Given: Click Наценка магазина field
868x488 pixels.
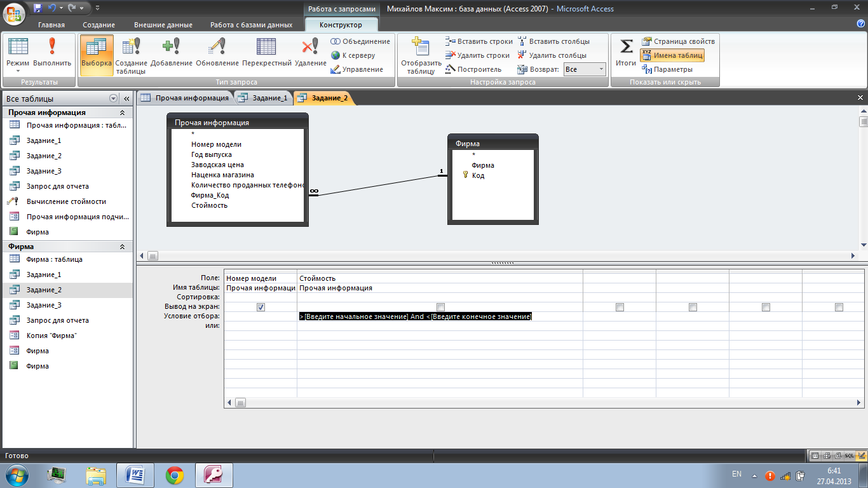Looking at the screenshot, I should (222, 175).
